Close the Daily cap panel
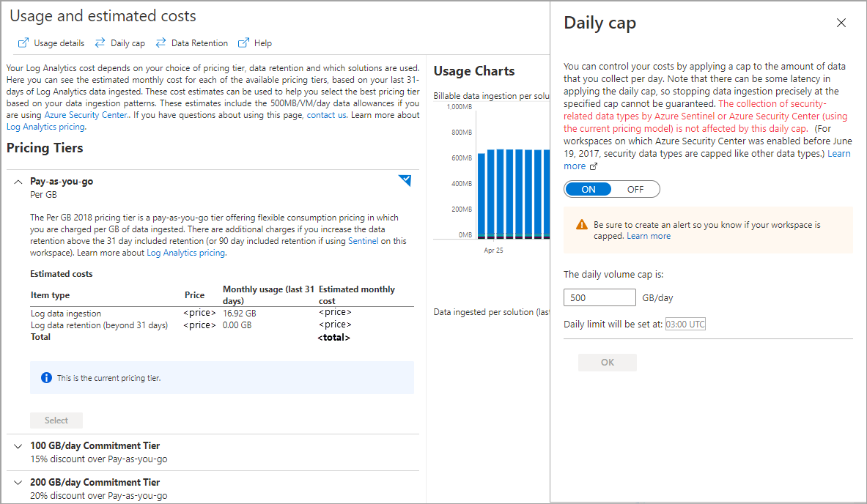Viewport: 867px width, 504px height. 841,23
